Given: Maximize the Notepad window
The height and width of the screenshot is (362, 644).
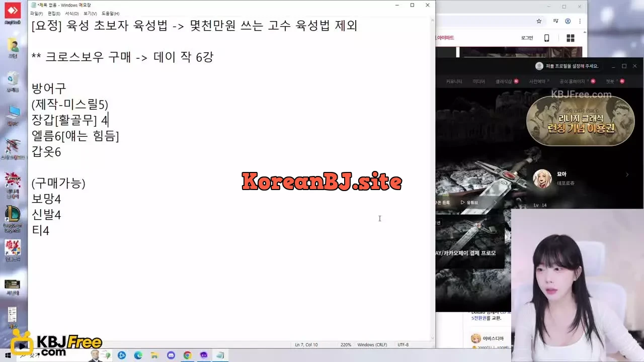Looking at the screenshot, I should [x=412, y=5].
